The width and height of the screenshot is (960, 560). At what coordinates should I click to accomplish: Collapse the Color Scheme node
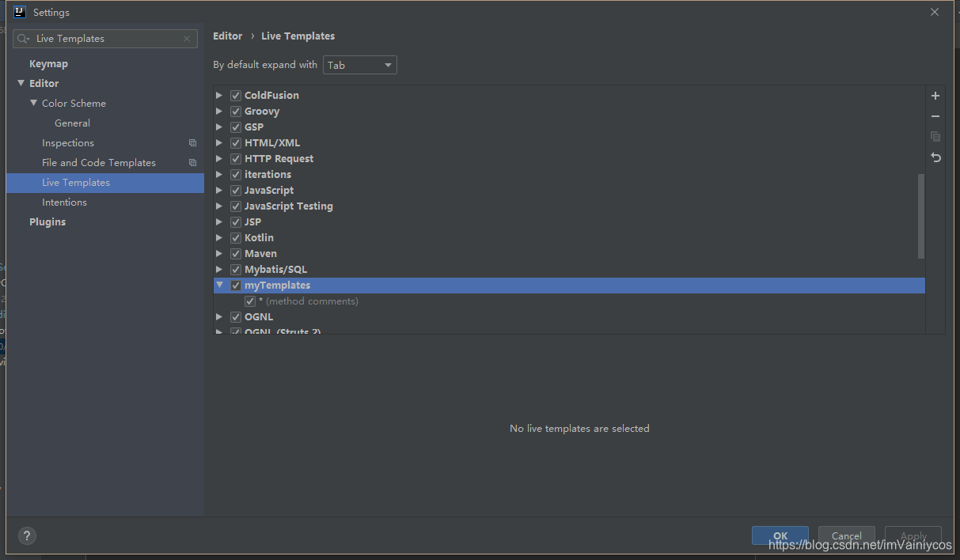(34, 103)
